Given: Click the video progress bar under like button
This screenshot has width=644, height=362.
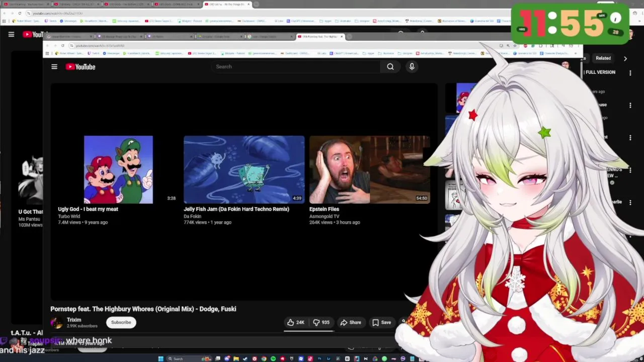Looking at the screenshot, I should tap(309, 331).
